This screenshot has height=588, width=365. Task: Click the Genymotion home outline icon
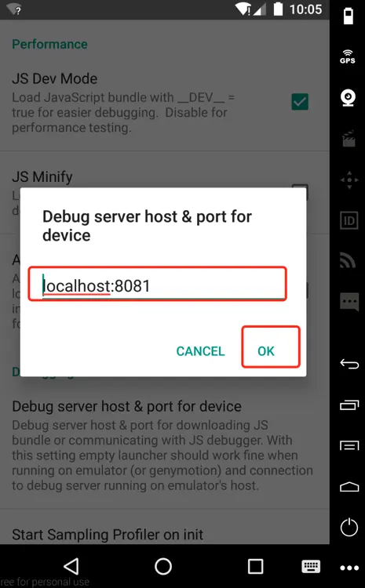click(x=349, y=487)
